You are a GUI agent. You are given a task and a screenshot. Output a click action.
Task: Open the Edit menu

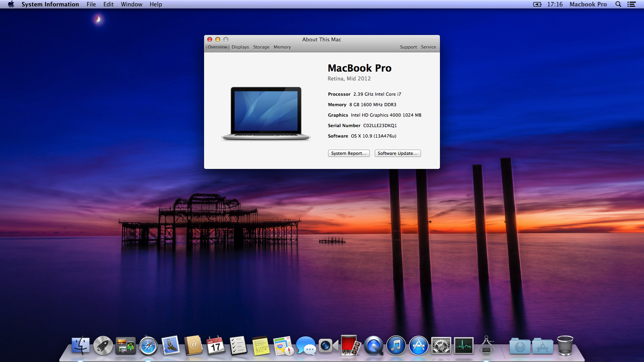[x=108, y=4]
